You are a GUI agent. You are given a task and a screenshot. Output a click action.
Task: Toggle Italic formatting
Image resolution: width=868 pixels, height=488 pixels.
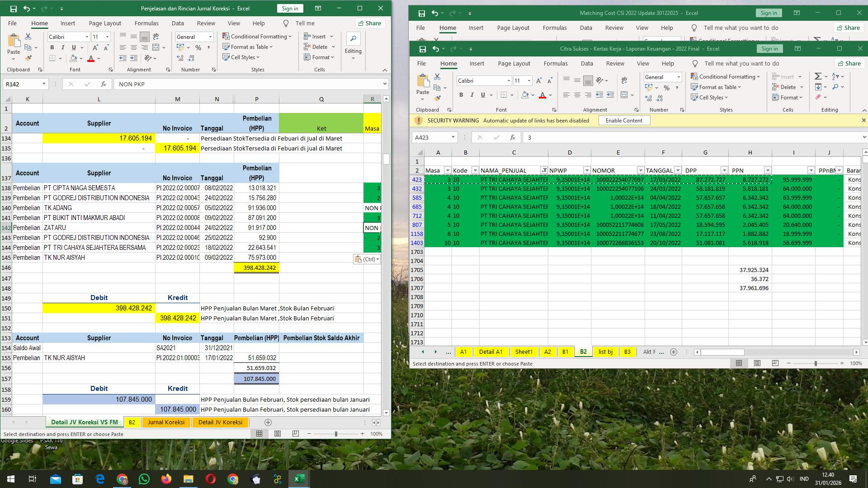click(472, 95)
